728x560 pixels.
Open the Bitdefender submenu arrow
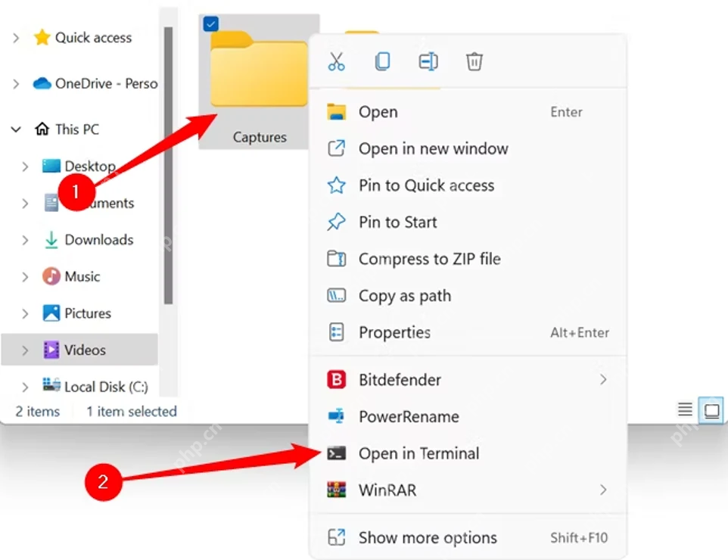point(603,379)
